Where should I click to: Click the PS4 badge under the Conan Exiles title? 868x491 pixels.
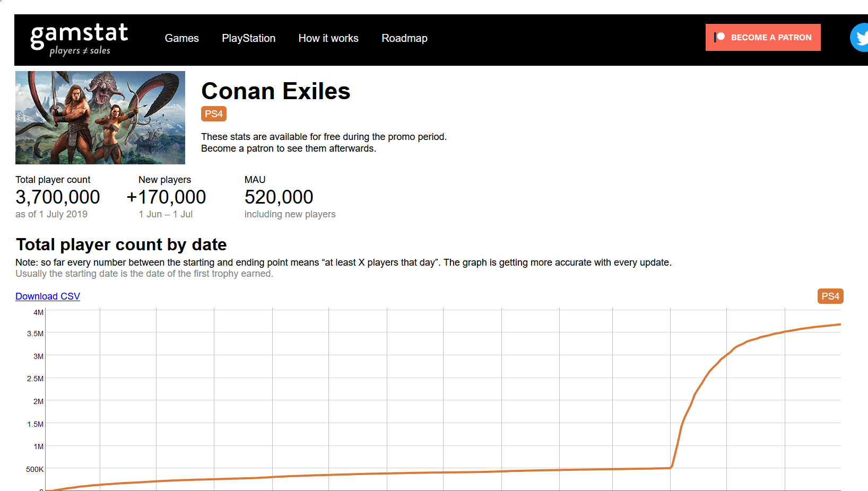click(x=214, y=114)
